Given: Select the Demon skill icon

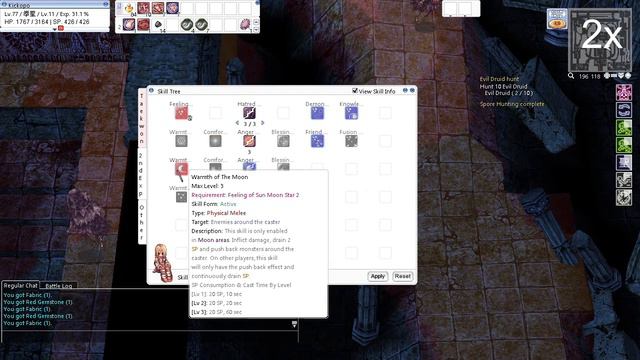Looking at the screenshot, I should pyautogui.click(x=317, y=113).
